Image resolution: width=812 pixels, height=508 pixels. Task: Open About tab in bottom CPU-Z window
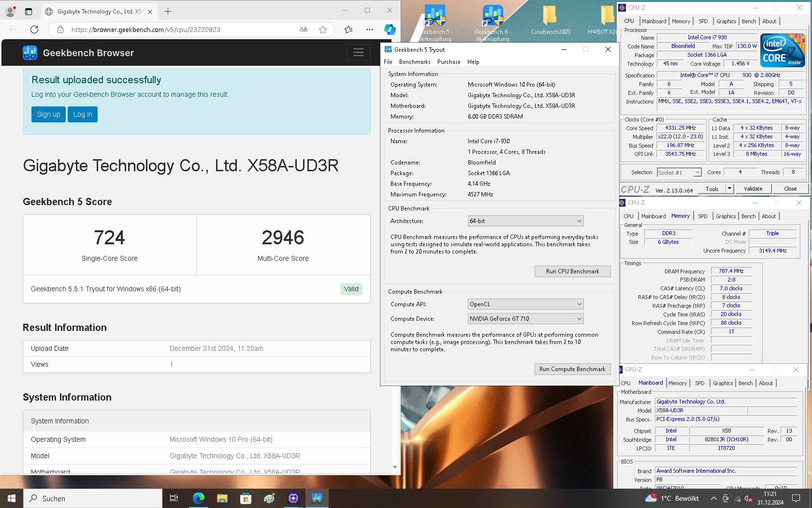[x=766, y=383]
